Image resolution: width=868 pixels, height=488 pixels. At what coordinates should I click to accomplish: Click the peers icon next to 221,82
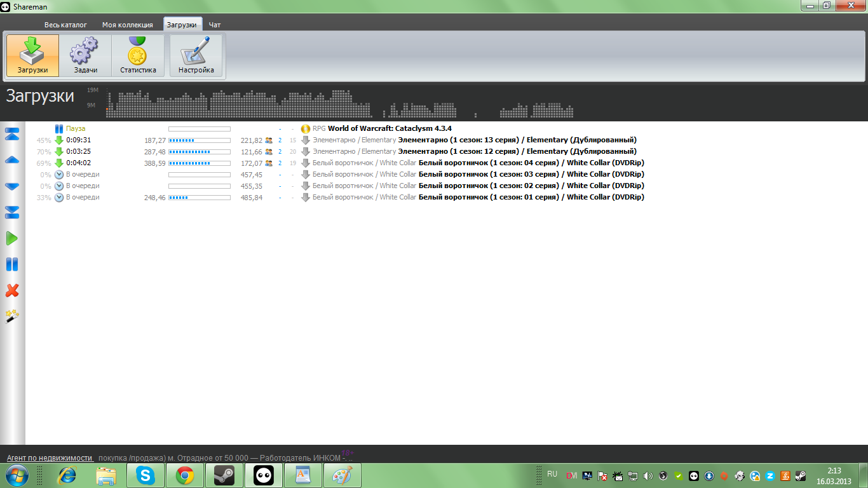click(x=269, y=140)
